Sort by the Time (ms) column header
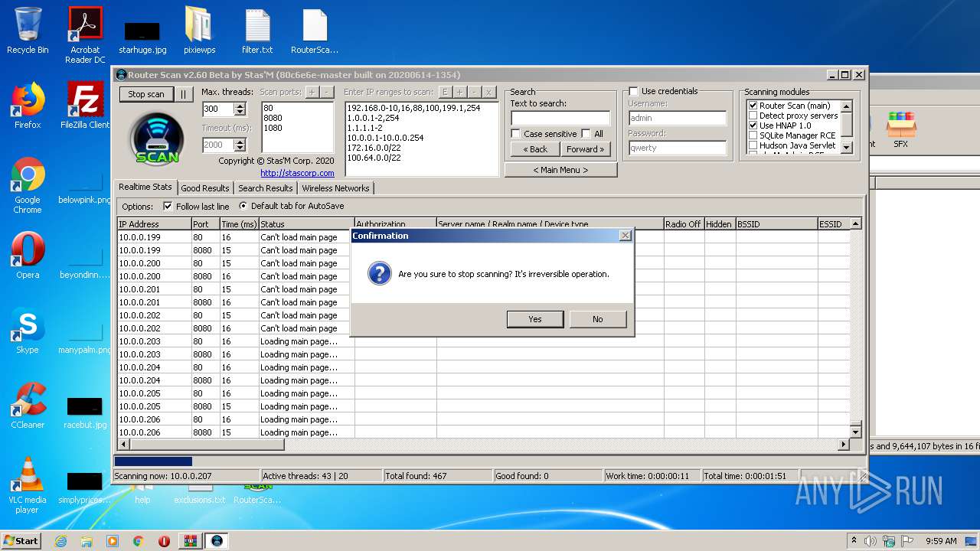Viewport: 980px width, 551px height. (x=239, y=224)
